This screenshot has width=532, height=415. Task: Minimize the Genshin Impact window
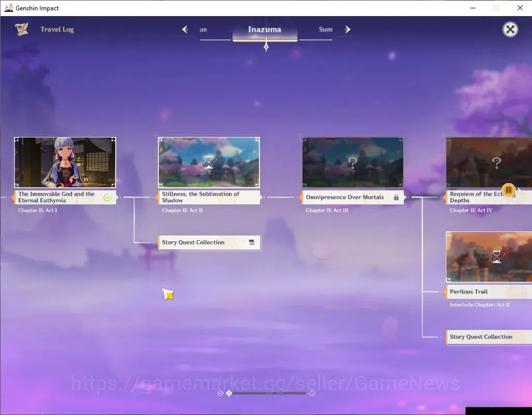[x=473, y=8]
